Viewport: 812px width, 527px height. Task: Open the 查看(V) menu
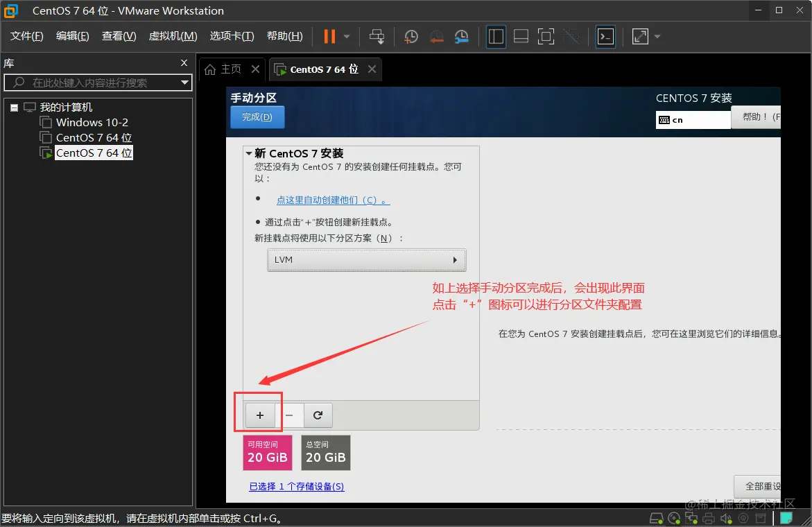pos(119,36)
